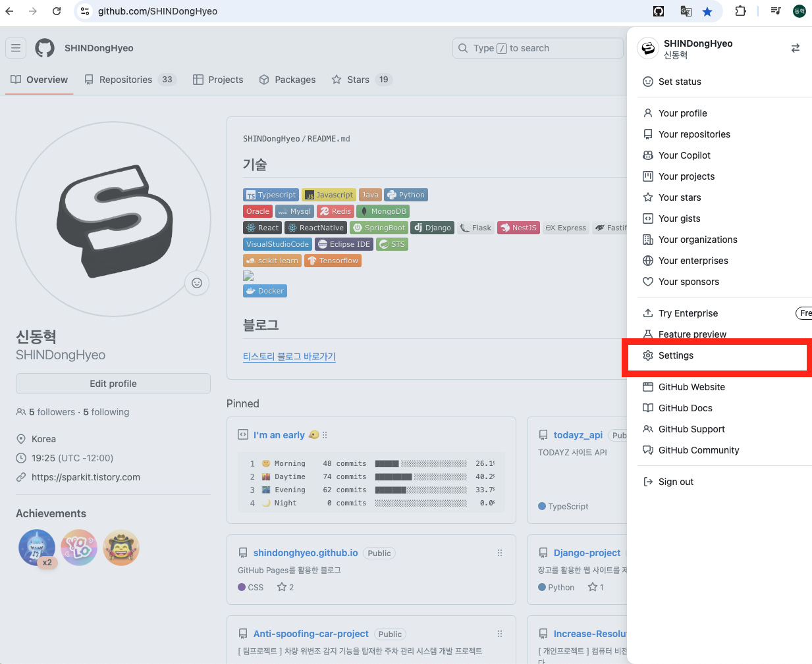Screen dimensions: 812x664
Task: Open GitHub Website menu item
Action: tap(724, 387)
